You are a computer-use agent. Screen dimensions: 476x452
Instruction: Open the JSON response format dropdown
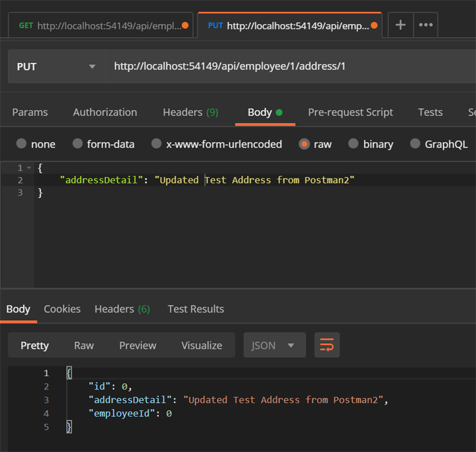pyautogui.click(x=275, y=345)
